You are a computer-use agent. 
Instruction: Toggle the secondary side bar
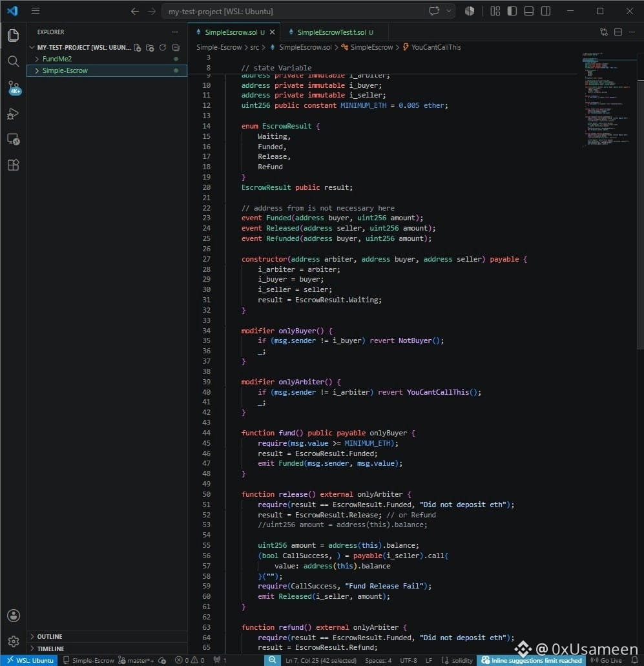tap(545, 11)
